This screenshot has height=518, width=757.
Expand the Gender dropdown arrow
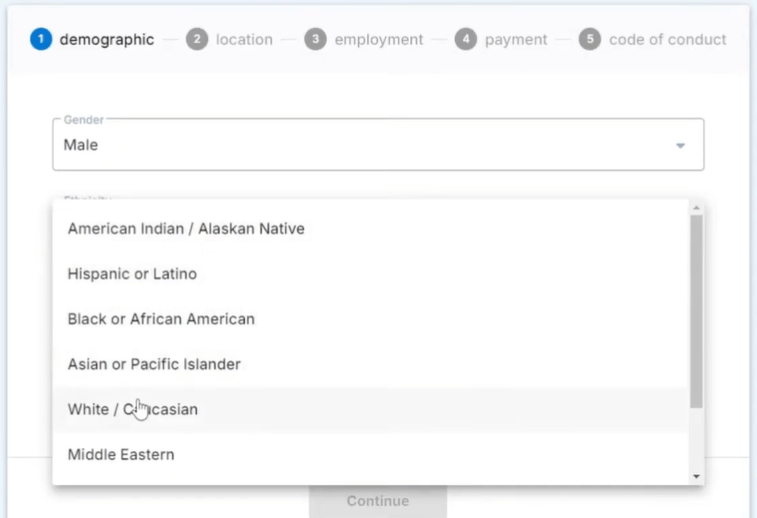680,146
